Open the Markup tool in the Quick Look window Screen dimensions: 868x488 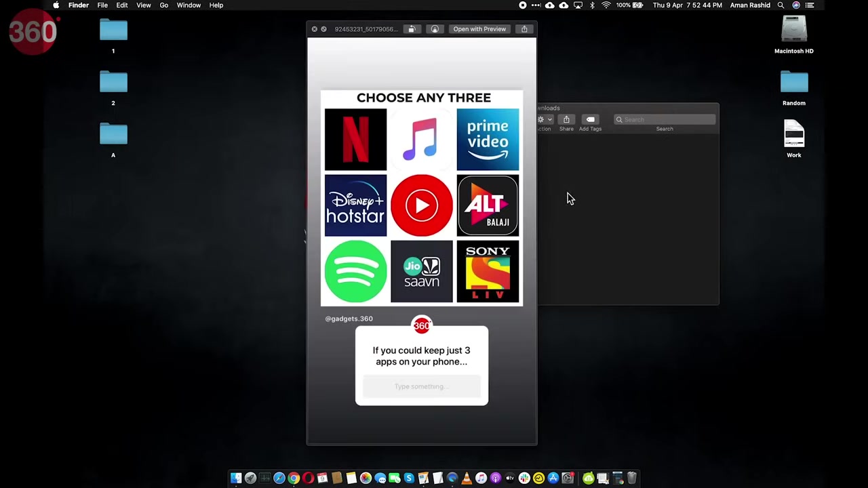(435, 28)
